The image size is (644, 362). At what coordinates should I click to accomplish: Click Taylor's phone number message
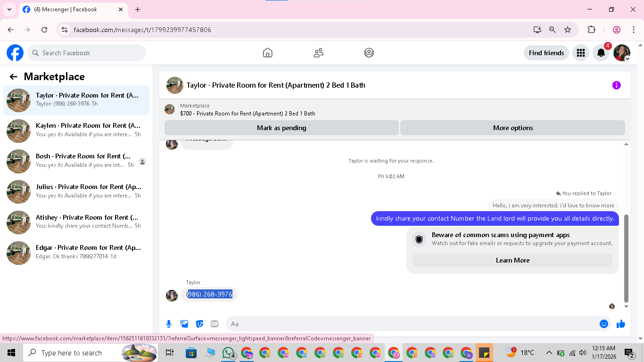[210, 294]
